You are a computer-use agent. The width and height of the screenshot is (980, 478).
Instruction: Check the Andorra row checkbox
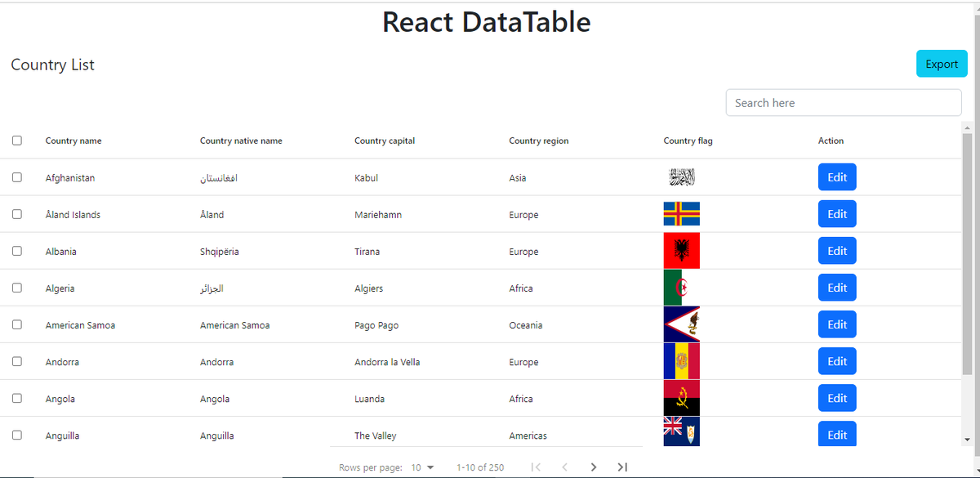[x=17, y=361]
